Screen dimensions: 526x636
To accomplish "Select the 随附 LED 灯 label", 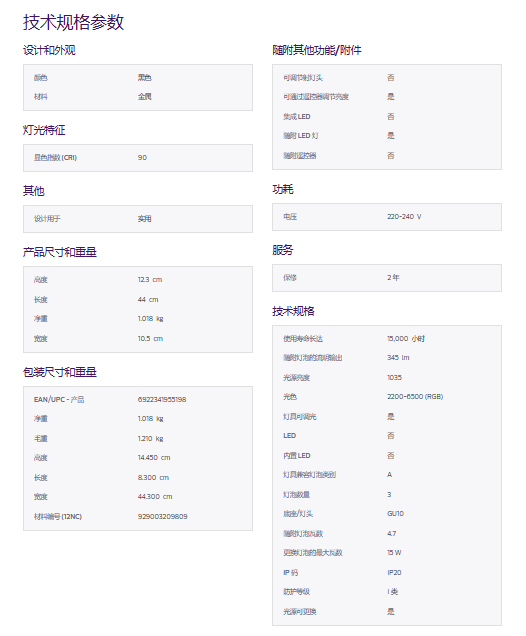I will click(x=301, y=135).
